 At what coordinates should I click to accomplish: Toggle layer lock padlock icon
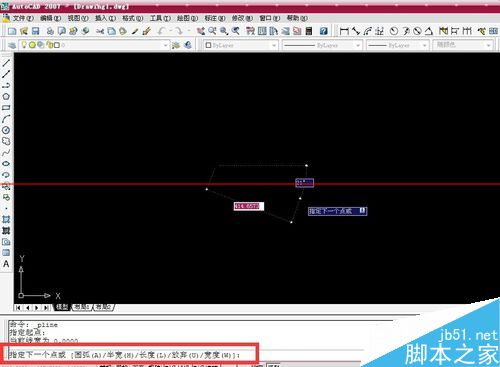tap(49, 45)
